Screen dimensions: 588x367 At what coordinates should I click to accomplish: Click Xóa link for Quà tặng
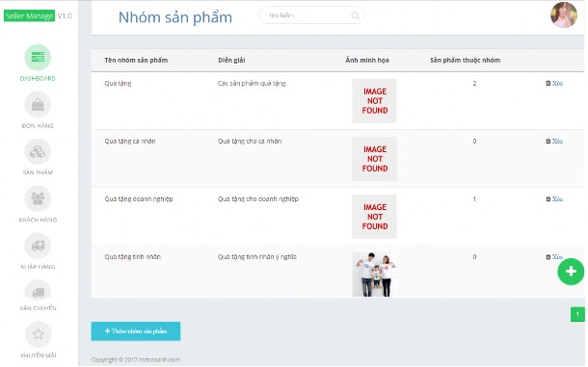557,83
